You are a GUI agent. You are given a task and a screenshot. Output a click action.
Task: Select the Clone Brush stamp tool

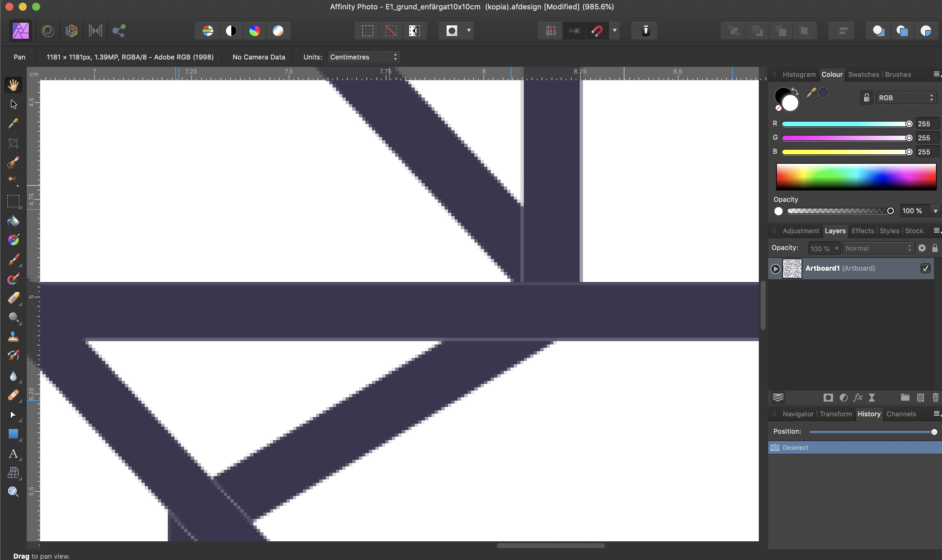point(13,337)
